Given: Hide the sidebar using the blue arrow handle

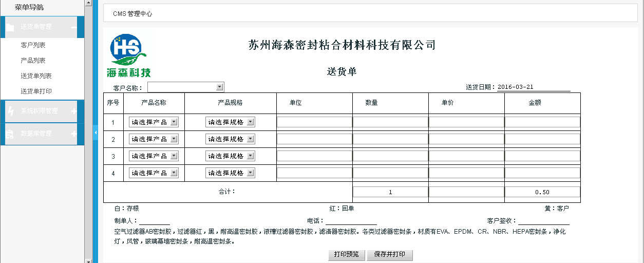Looking at the screenshot, I should [96, 133].
